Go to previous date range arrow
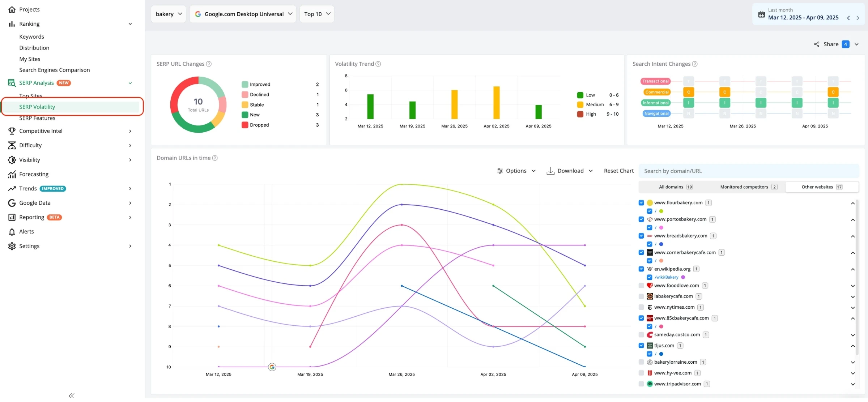Image resolution: width=868 pixels, height=402 pixels. (848, 18)
